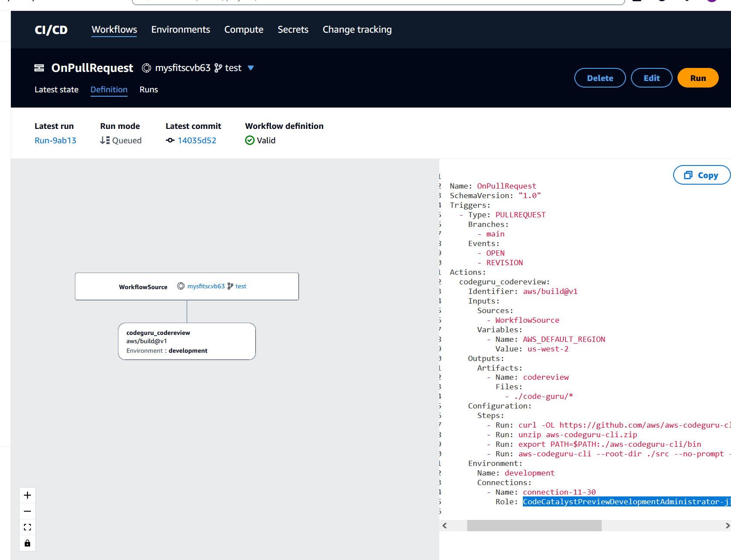Click the commit icon beside 14035d52

(170, 140)
